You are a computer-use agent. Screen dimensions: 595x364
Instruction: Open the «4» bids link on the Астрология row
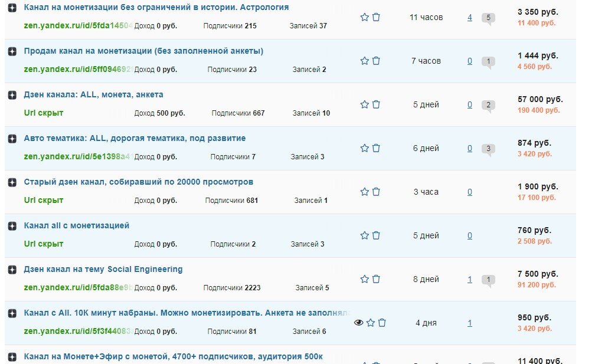[469, 17]
